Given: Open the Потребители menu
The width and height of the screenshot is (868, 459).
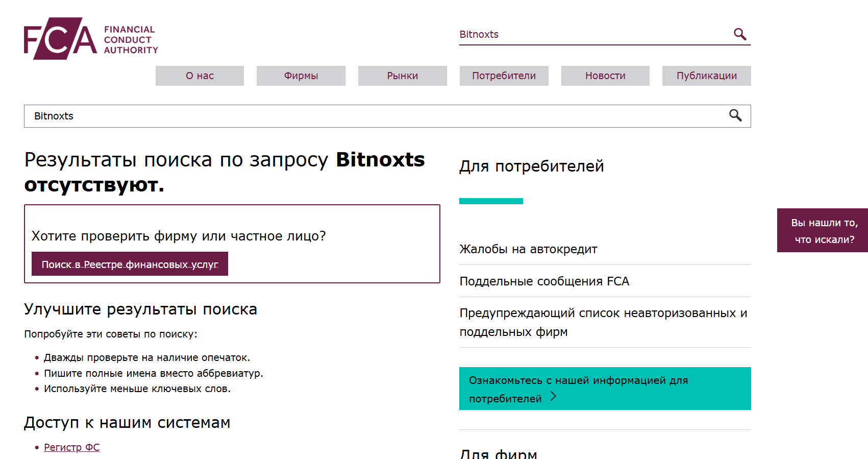Looking at the screenshot, I should point(504,76).
